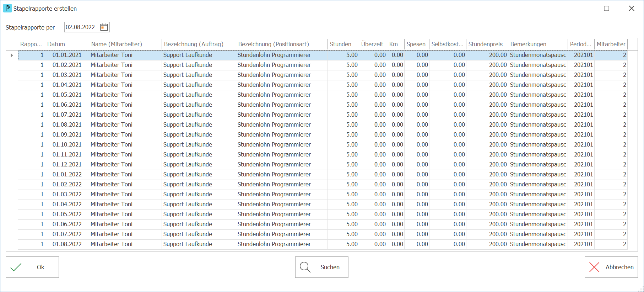Image resolution: width=644 pixels, height=292 pixels.
Task: Select the date cell 01.12.2021
Action: pyautogui.click(x=67, y=164)
